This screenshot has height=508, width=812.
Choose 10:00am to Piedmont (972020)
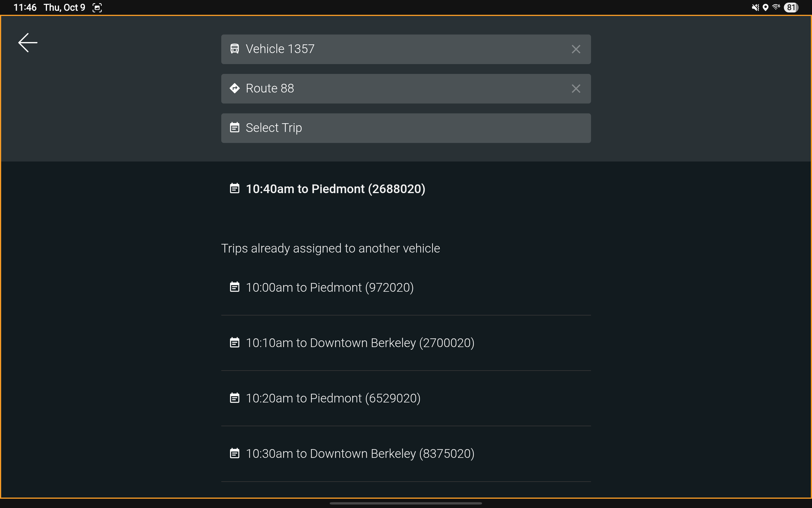pos(329,288)
